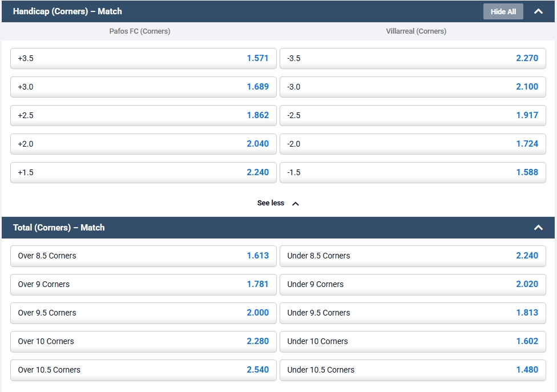Pick Villarreal -3.0 handicap odds 2.100
Viewport: 557px width, 392px height.
(x=413, y=87)
